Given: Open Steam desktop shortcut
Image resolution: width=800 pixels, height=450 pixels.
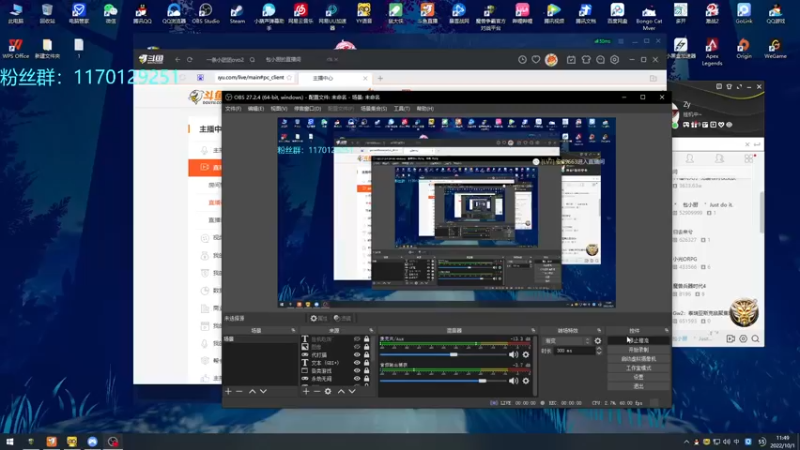Looking at the screenshot, I should pos(237,13).
